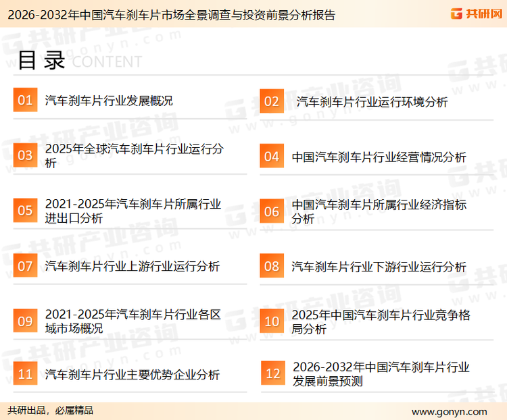Click the orange 08 number badge

click(x=272, y=266)
